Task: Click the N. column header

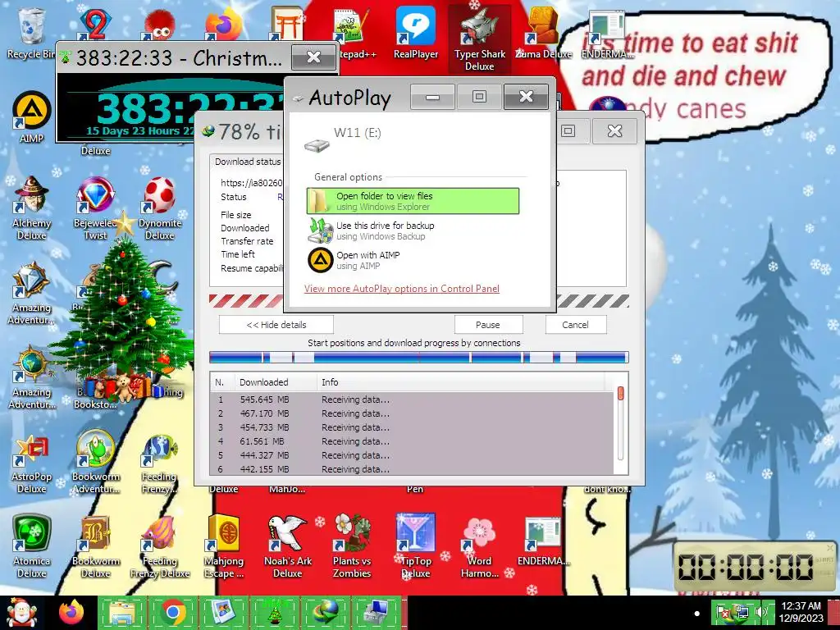Action: [221, 382]
